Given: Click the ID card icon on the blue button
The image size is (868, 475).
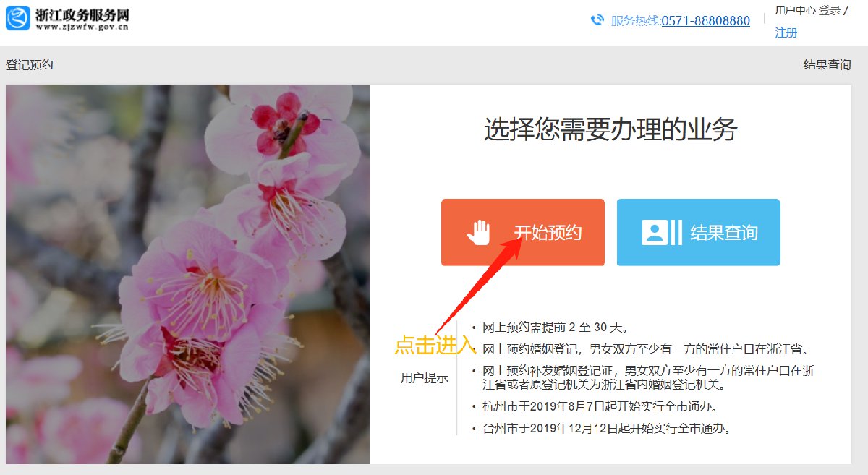Looking at the screenshot, I should point(655,233).
